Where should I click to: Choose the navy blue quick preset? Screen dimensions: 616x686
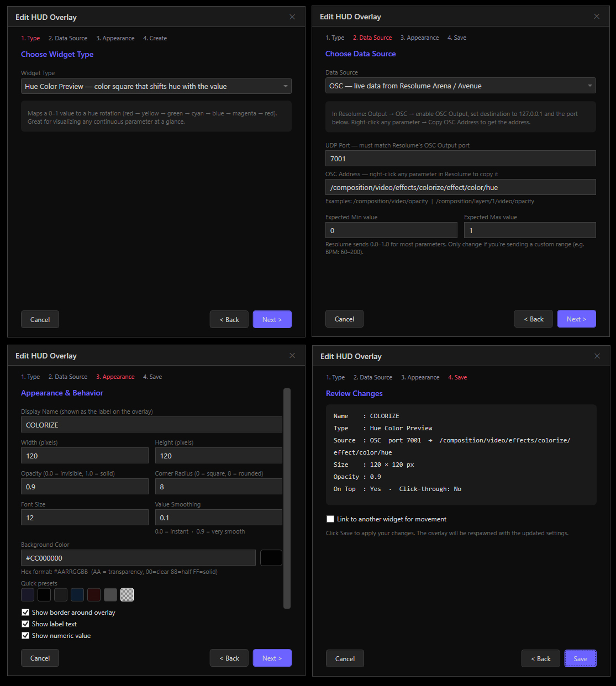click(77, 594)
